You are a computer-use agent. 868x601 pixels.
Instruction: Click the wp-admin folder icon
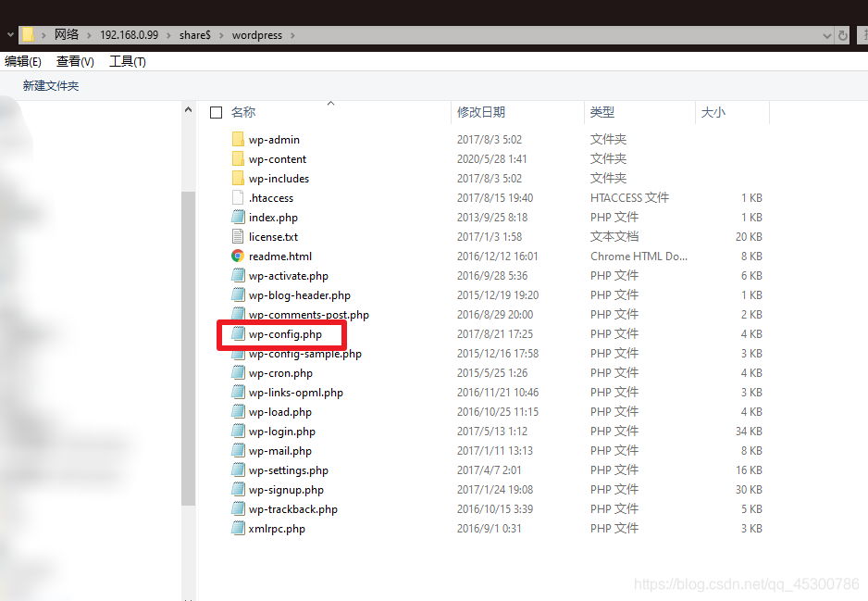(x=238, y=139)
